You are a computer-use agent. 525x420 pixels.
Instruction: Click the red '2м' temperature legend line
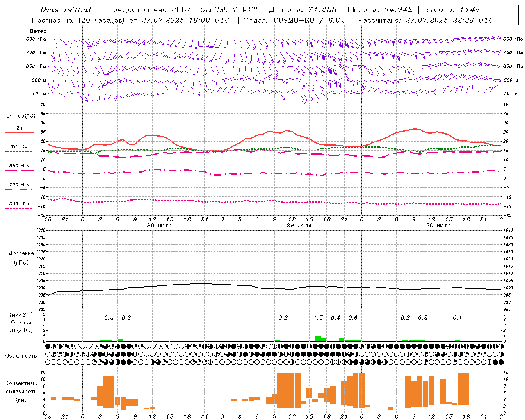point(19,132)
